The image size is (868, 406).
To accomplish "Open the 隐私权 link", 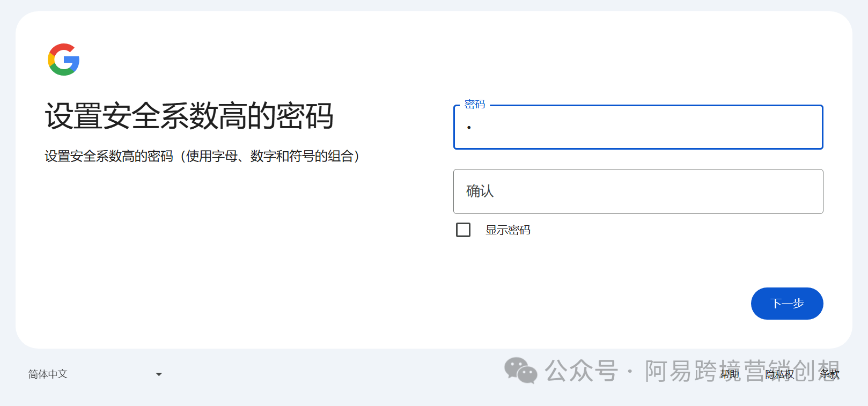I will click(779, 374).
